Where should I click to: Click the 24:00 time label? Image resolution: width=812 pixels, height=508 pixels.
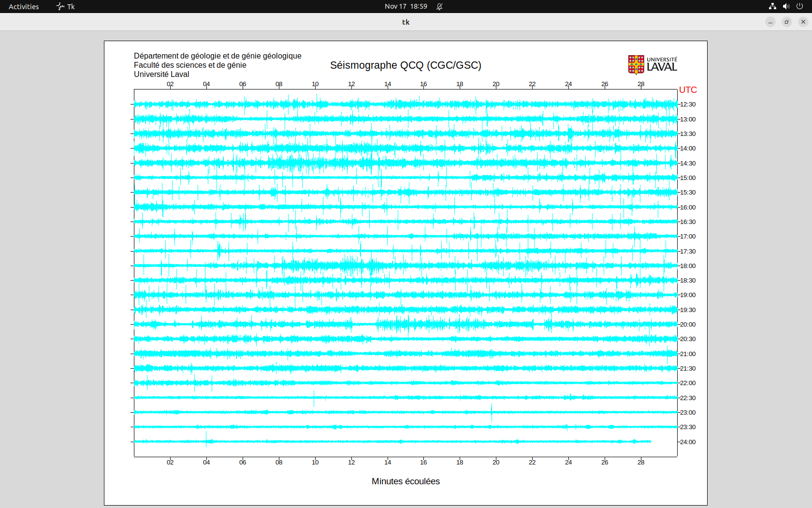tap(688, 442)
